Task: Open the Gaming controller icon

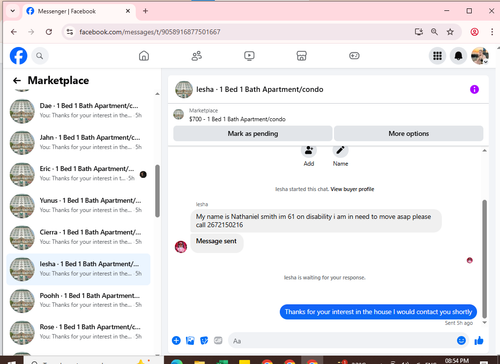Action: (354, 56)
